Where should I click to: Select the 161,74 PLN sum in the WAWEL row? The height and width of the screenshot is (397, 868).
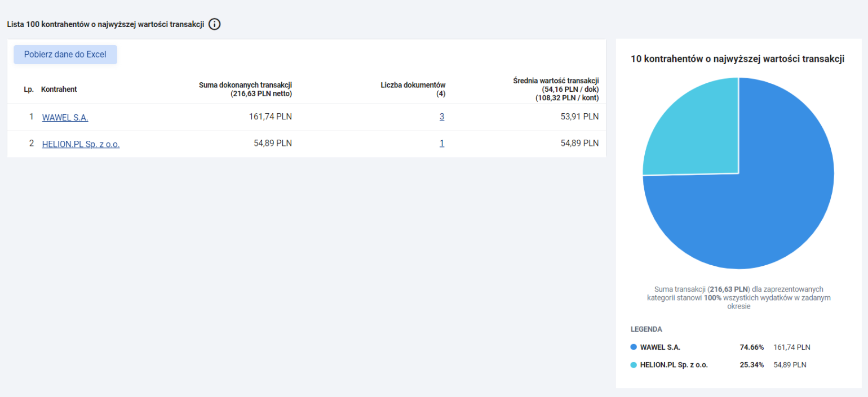(x=271, y=117)
